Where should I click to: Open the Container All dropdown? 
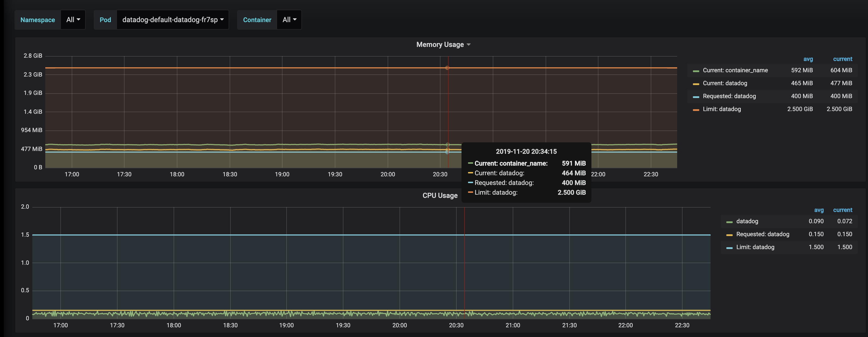(x=289, y=19)
